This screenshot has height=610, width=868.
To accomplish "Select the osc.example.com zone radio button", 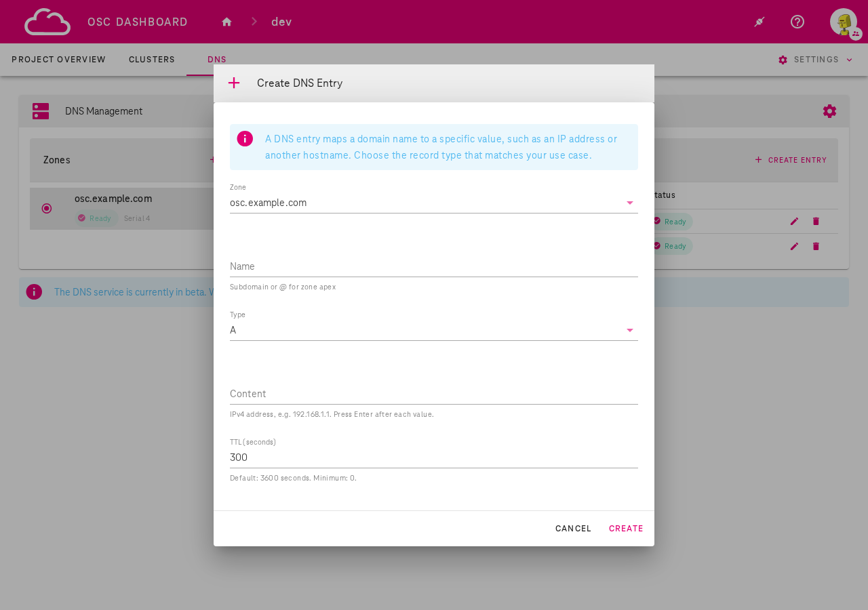I will (x=45, y=208).
